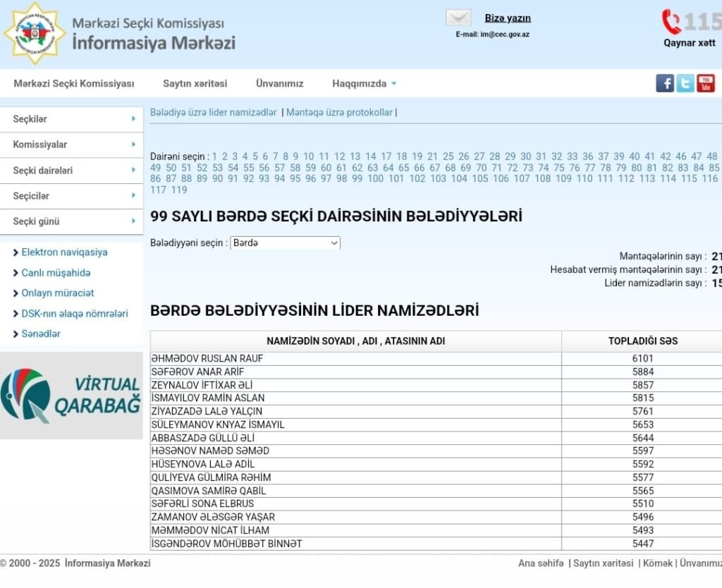Open the Twitter social icon
722x588 pixels.
[685, 83]
